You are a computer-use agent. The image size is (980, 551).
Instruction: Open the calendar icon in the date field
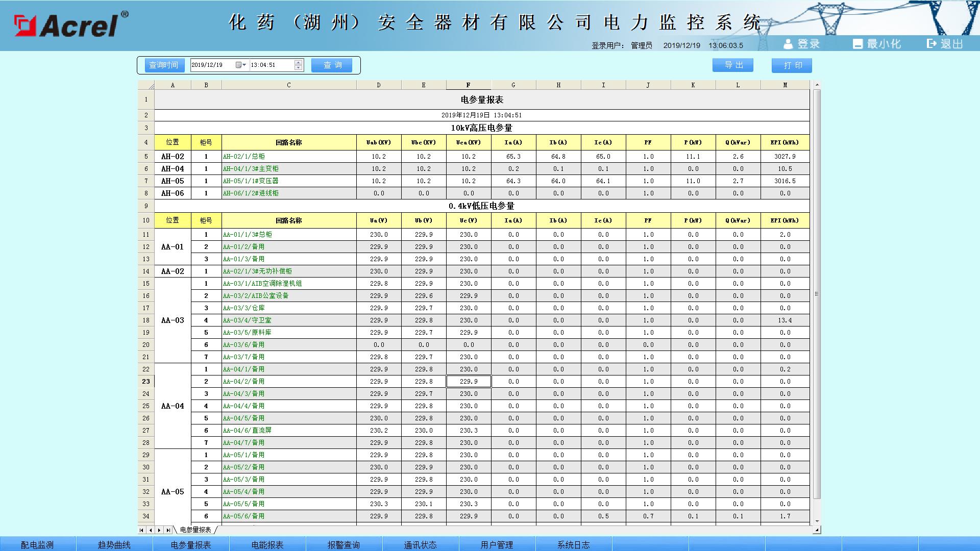(x=238, y=64)
